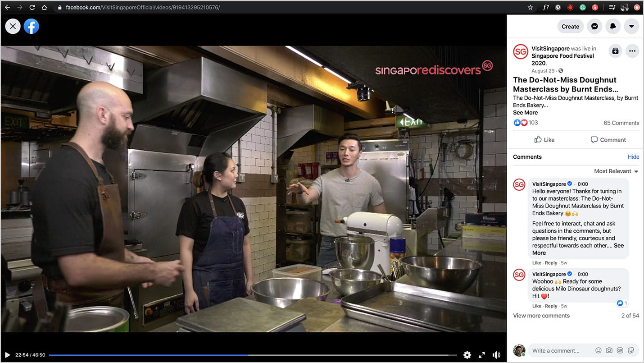The width and height of the screenshot is (644, 363).
Task: Enter fullscreen video mode
Action: 482,355
